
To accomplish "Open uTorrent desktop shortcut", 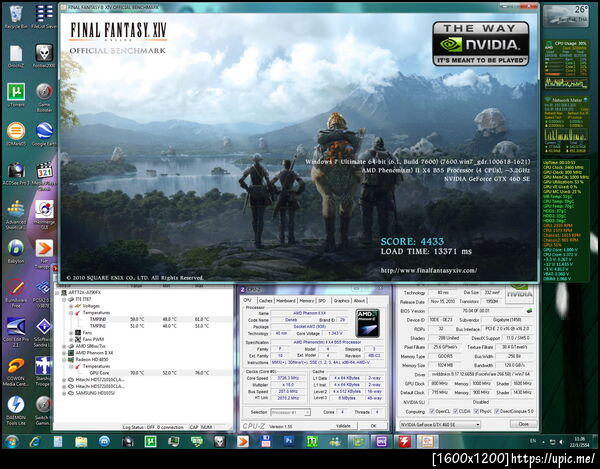I will [x=16, y=95].
